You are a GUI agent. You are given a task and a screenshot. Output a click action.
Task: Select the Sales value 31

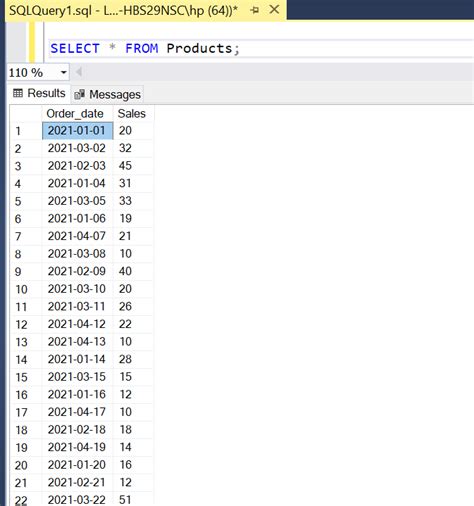click(x=133, y=183)
